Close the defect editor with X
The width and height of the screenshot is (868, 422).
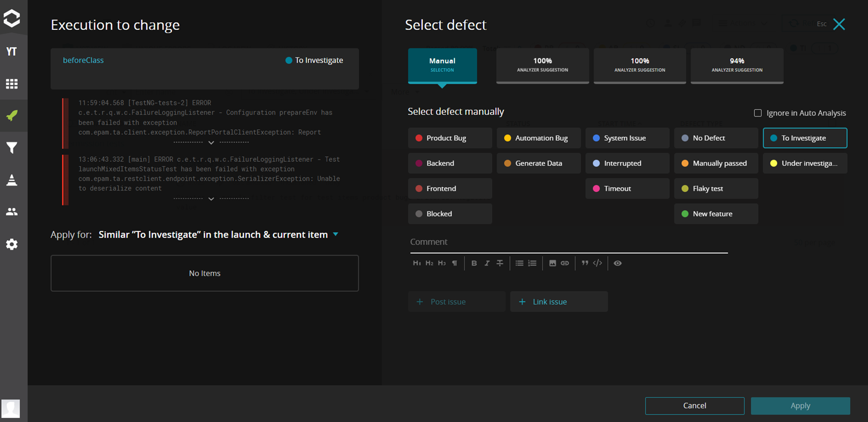[x=839, y=24]
